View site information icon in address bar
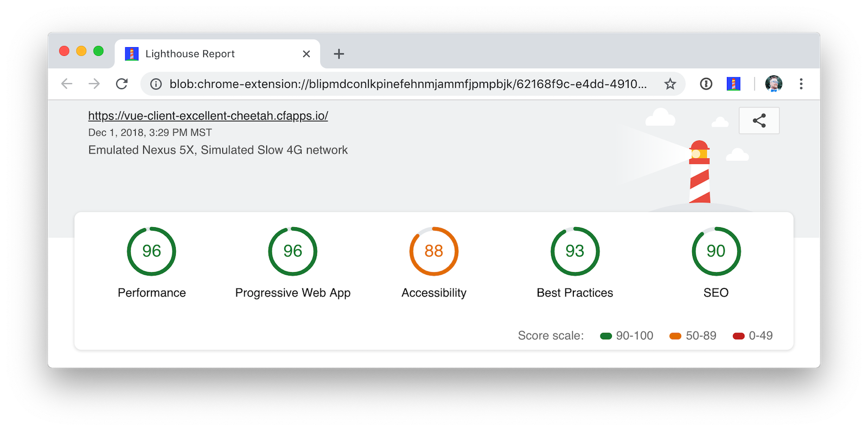Image resolution: width=868 pixels, height=431 pixels. point(156,84)
